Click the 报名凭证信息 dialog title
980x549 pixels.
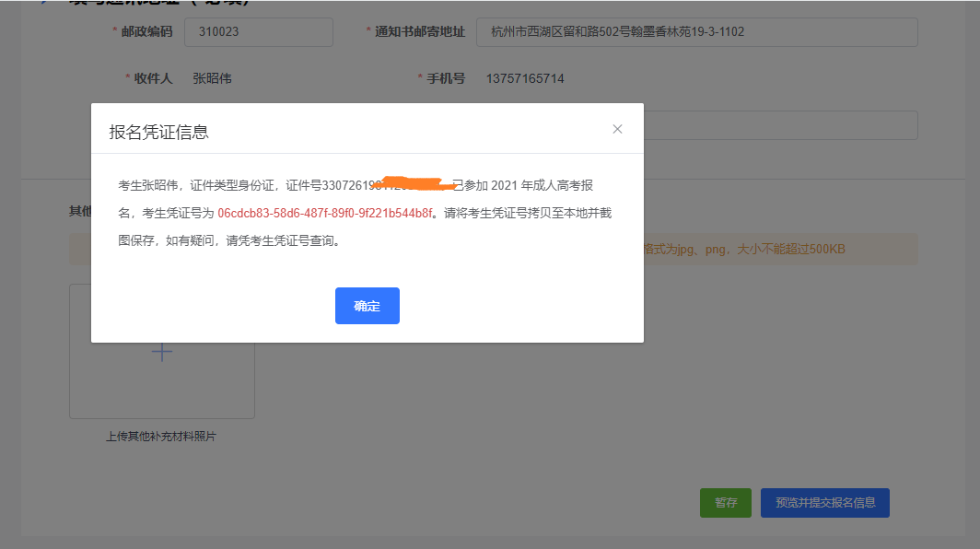[159, 132]
